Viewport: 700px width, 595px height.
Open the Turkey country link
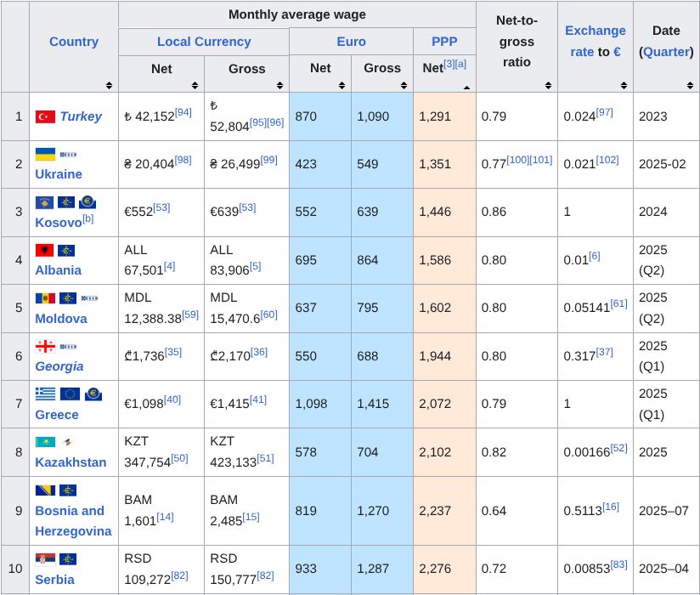pyautogui.click(x=81, y=116)
